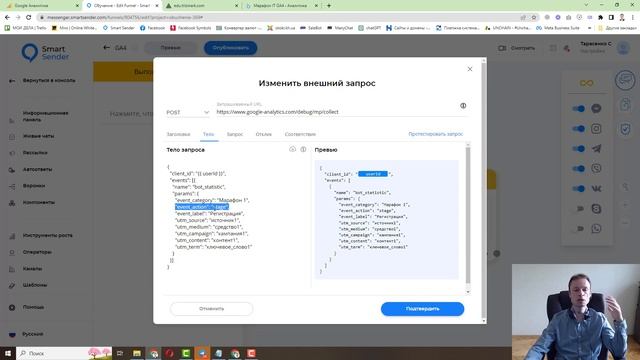
Task: Open the Windows Start menu
Action: (x=8, y=353)
